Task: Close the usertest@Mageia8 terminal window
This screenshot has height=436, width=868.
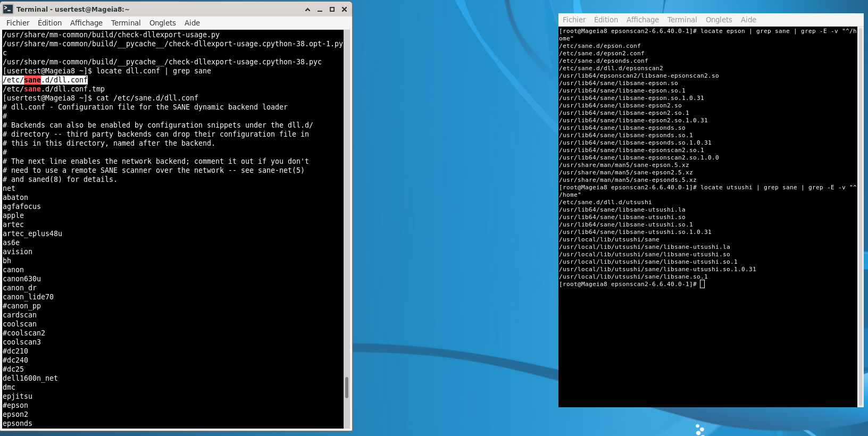Action: [x=344, y=9]
